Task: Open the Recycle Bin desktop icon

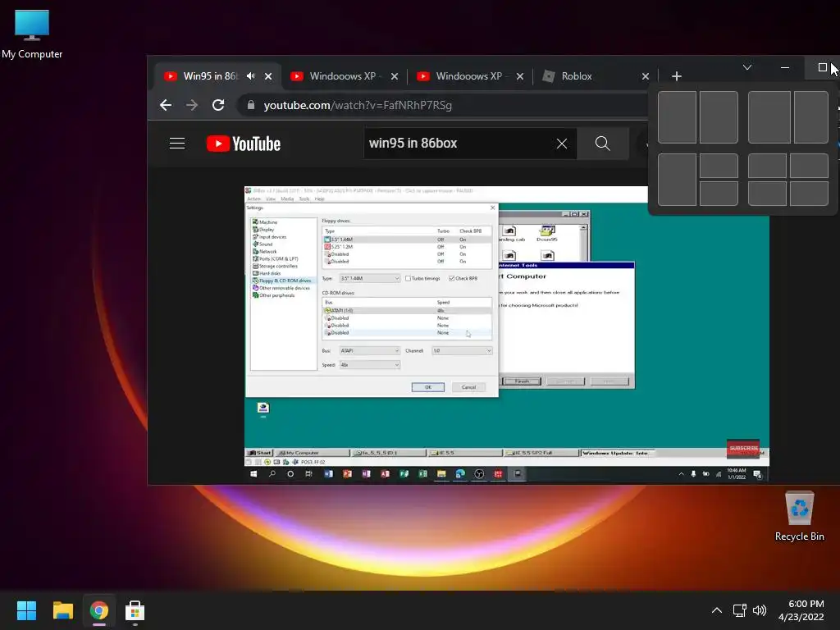Action: [x=799, y=517]
